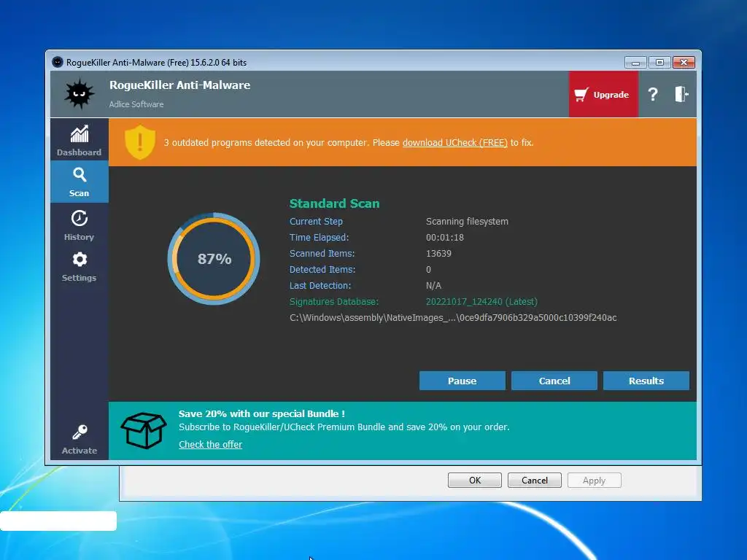The height and width of the screenshot is (560, 747).
Task: Click the current file path being scanned
Action: (x=453, y=318)
